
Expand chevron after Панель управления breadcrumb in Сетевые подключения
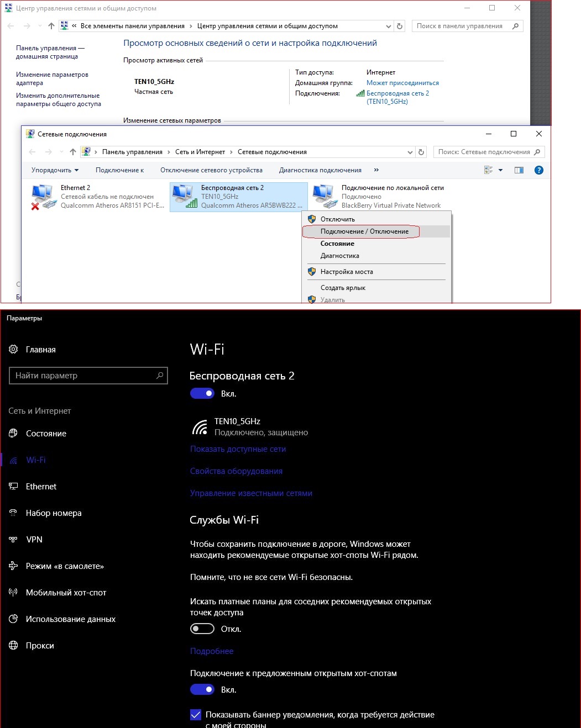[169, 152]
